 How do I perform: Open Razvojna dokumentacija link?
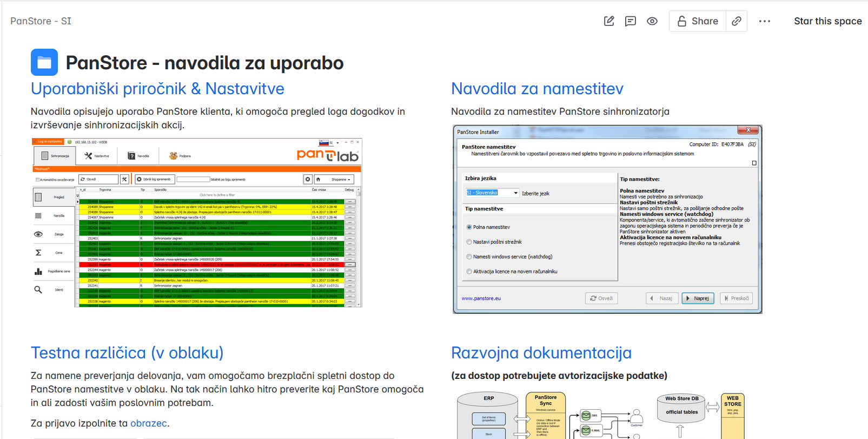[541, 352]
